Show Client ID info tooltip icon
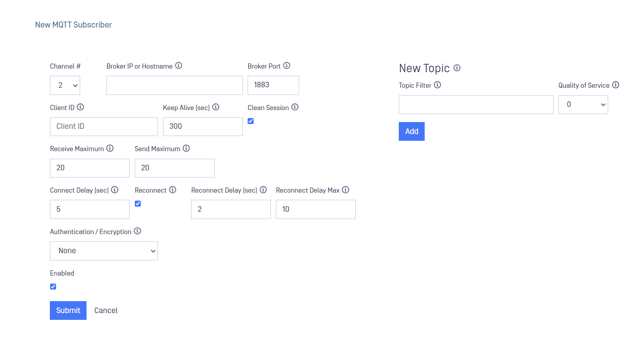 pos(81,107)
